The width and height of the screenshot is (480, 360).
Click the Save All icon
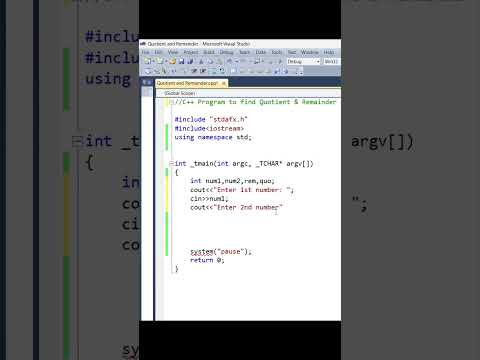pyautogui.click(x=190, y=61)
